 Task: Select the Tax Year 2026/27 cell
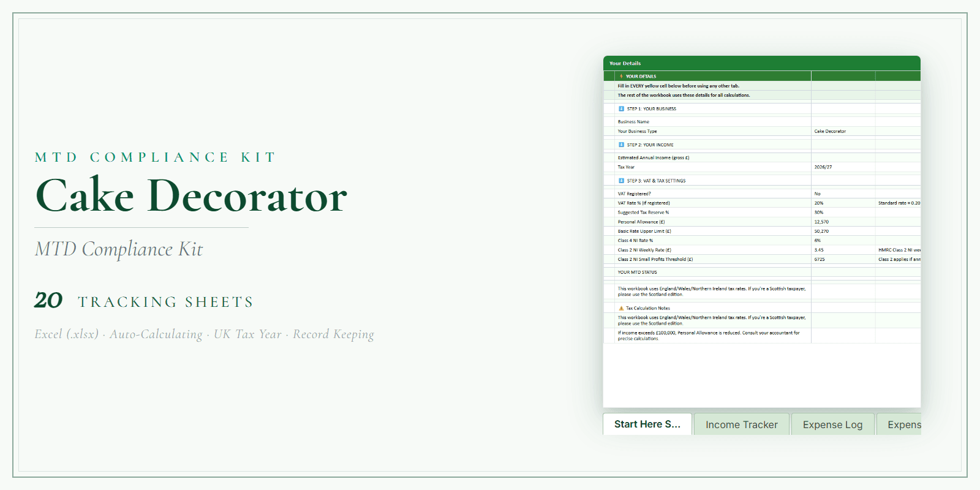(843, 167)
